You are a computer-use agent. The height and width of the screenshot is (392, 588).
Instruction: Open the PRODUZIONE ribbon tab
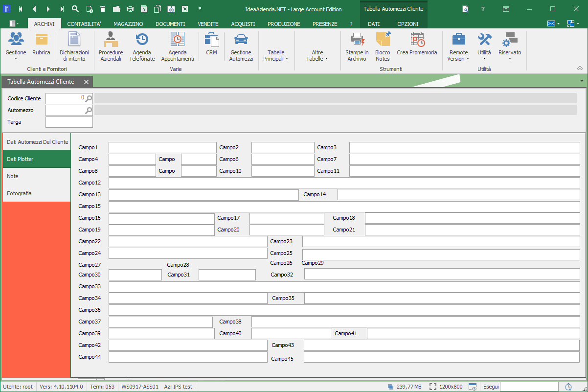coord(284,23)
